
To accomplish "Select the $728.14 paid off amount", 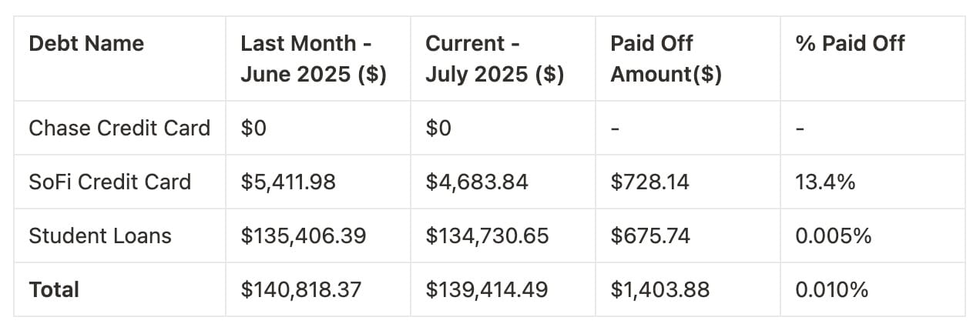I will 649,182.
